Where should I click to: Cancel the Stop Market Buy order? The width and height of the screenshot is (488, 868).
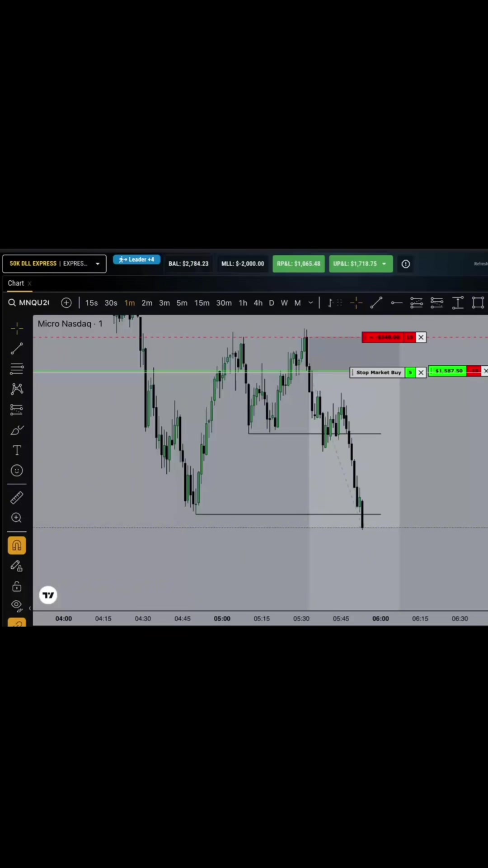421,373
